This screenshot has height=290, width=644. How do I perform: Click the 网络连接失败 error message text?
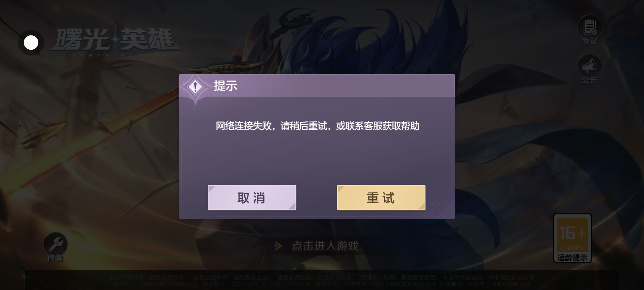317,126
